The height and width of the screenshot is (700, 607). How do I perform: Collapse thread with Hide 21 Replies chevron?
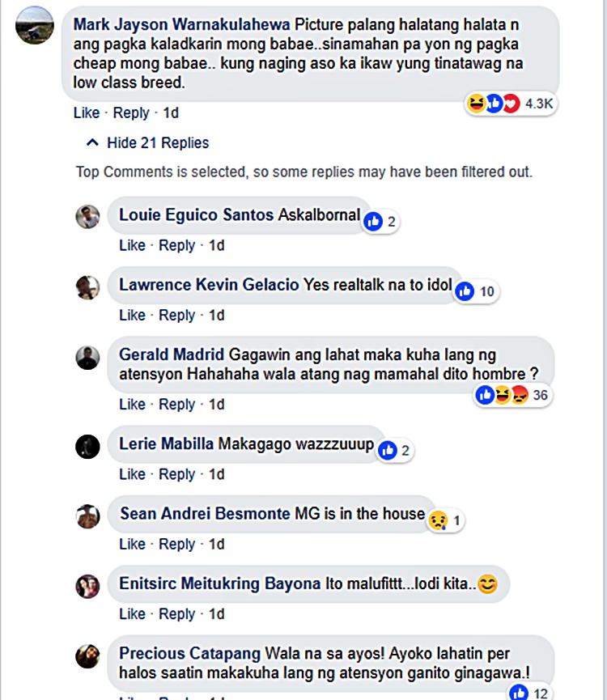coord(92,143)
